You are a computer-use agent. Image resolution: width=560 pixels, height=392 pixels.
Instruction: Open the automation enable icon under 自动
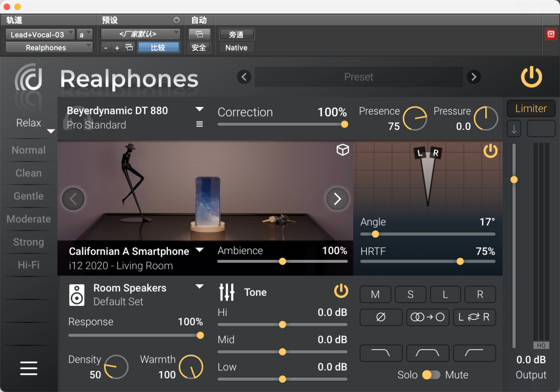199,34
